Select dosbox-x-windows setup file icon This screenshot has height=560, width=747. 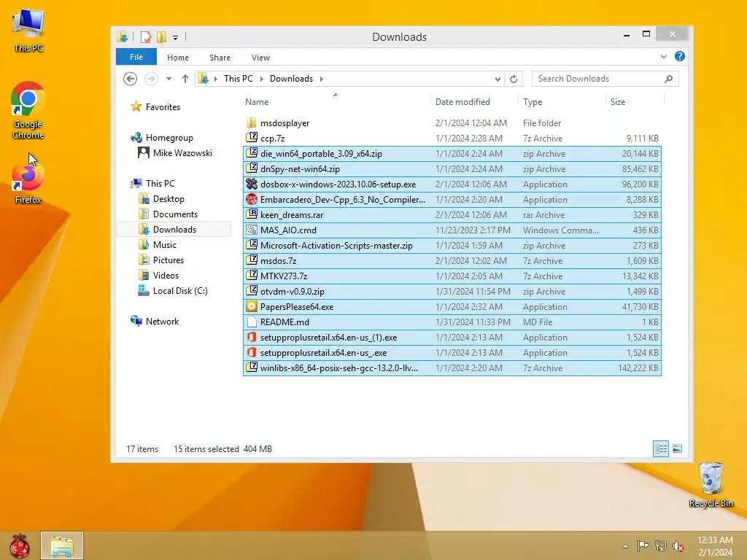252,184
